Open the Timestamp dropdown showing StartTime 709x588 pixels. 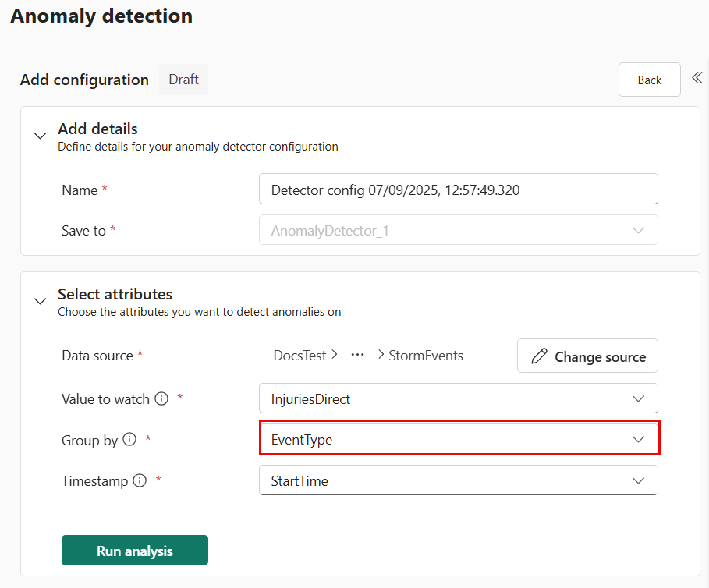(x=458, y=480)
